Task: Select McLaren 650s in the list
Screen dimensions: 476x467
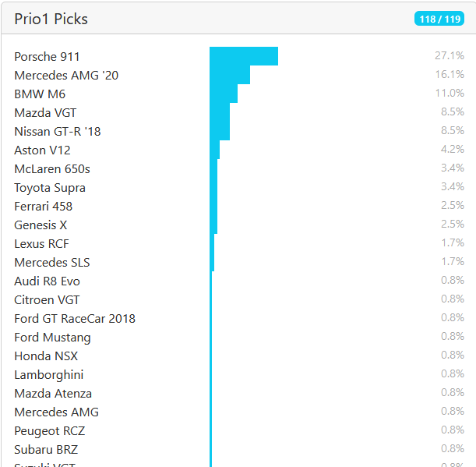Action: pyautogui.click(x=52, y=169)
